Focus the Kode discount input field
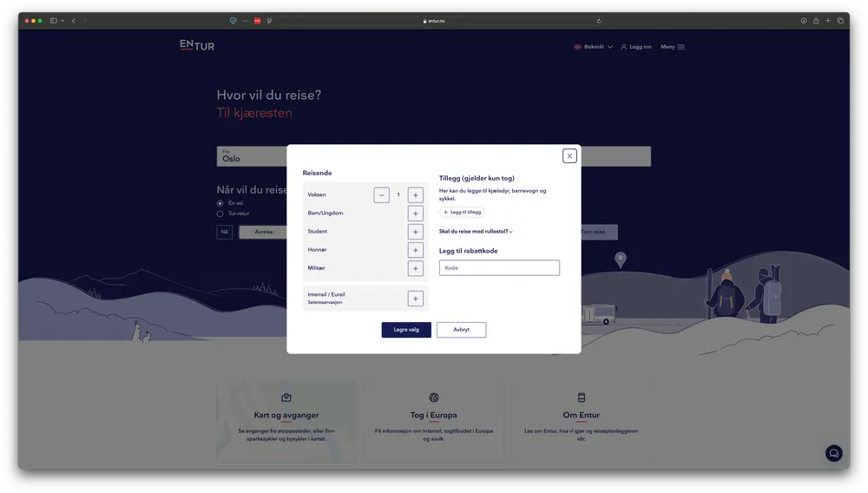The image size is (868, 493). coord(499,268)
